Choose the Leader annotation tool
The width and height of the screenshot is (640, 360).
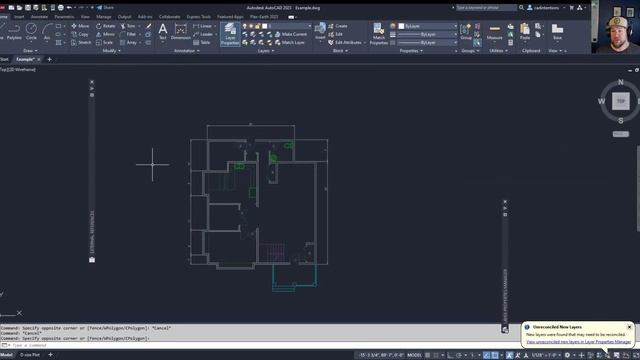pyautogui.click(x=203, y=34)
